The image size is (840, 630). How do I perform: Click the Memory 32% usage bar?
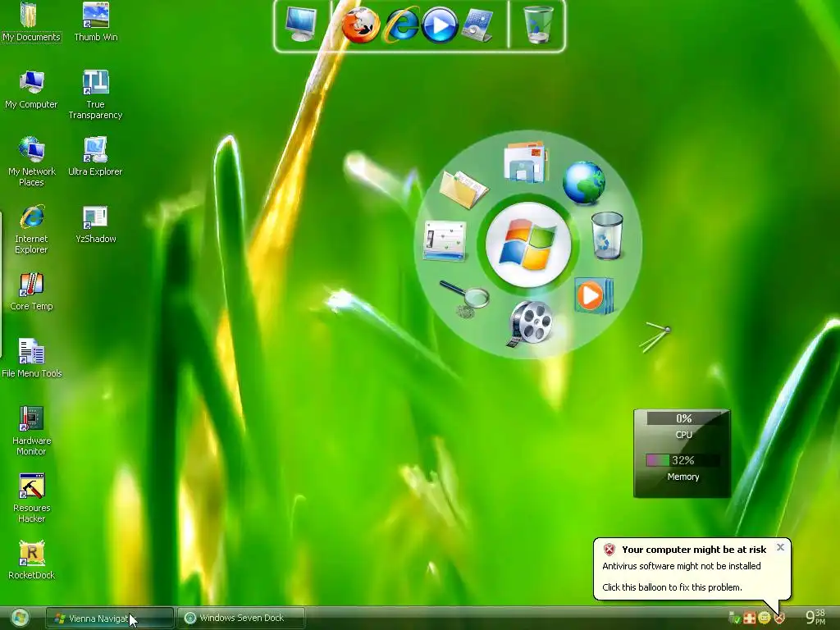[x=683, y=460]
